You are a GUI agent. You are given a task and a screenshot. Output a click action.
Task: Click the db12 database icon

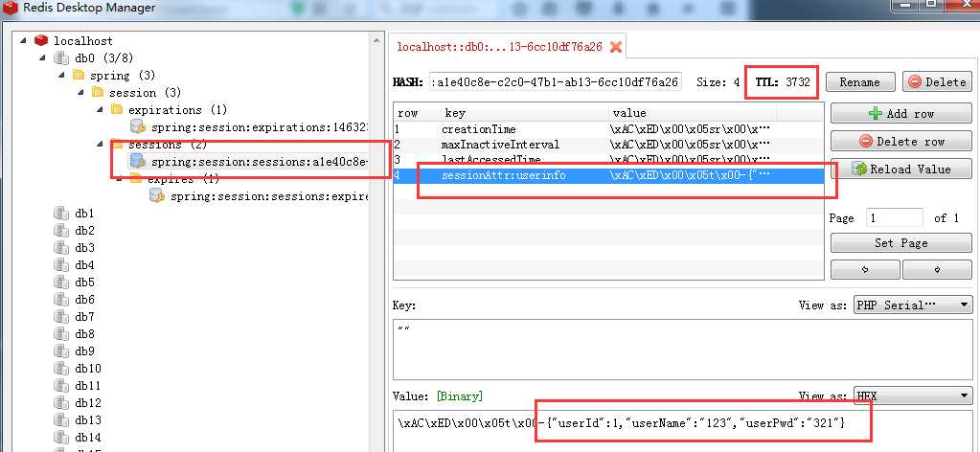[x=61, y=402]
